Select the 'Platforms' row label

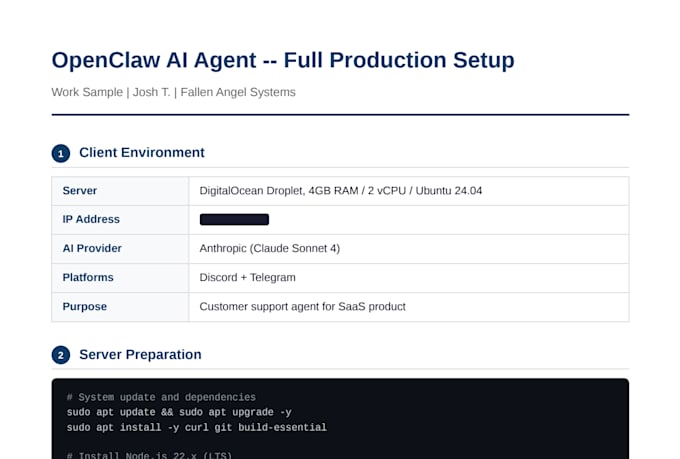pyautogui.click(x=88, y=278)
